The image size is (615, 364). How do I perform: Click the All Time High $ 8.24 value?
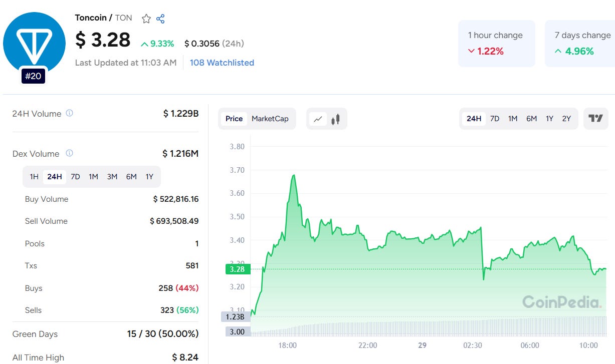[185, 357]
